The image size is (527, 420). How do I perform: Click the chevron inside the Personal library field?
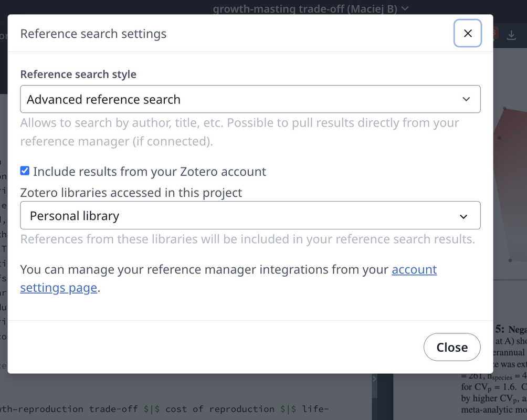(x=464, y=215)
